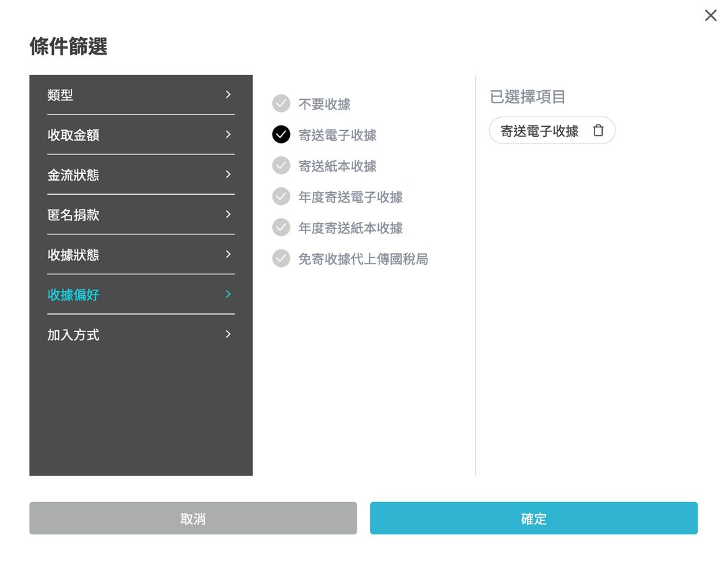The height and width of the screenshot is (562, 728).
Task: Tick the 免寄收據代上傳國稅局 checkbox
Action: 281,259
